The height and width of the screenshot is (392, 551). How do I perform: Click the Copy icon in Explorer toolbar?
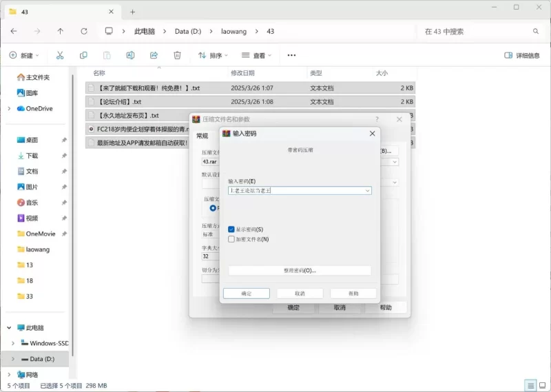pos(83,55)
